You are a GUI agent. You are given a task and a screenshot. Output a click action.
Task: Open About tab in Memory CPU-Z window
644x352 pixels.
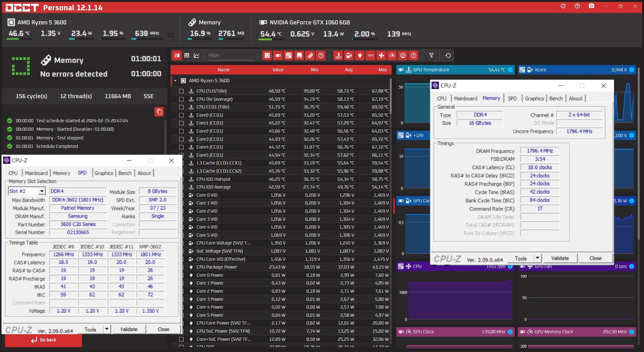click(576, 98)
